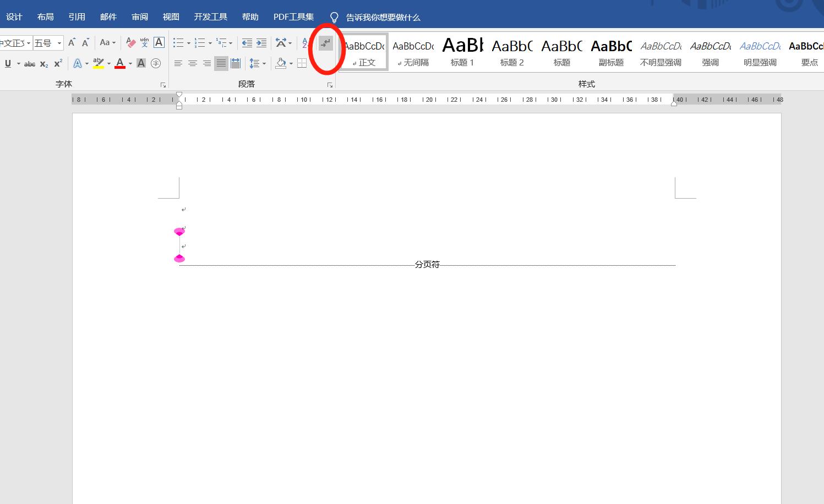Toggle subscript formatting
The width and height of the screenshot is (824, 504).
tap(44, 64)
